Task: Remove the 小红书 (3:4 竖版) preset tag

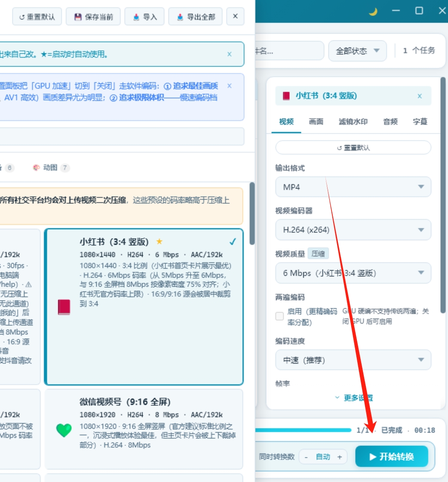Action: point(420,96)
